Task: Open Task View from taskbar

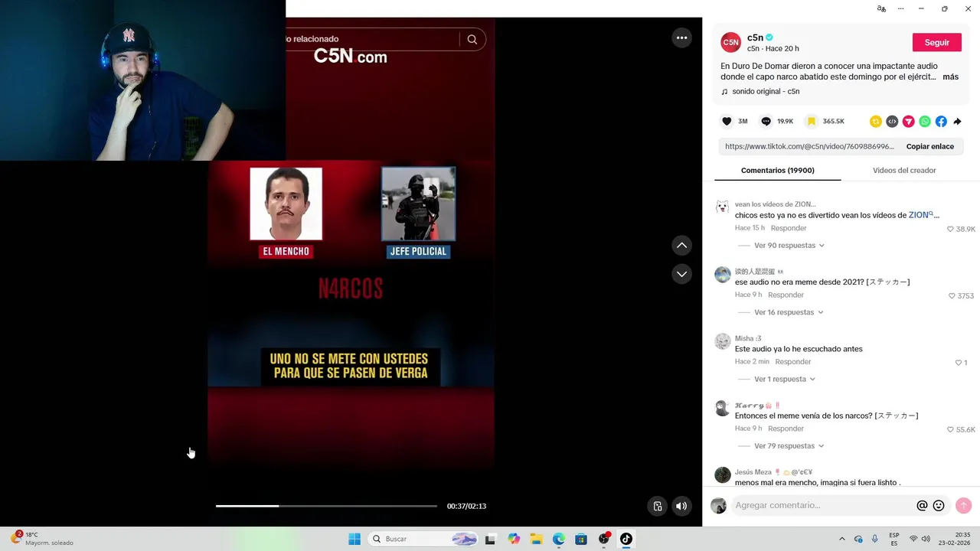Action: (x=491, y=539)
